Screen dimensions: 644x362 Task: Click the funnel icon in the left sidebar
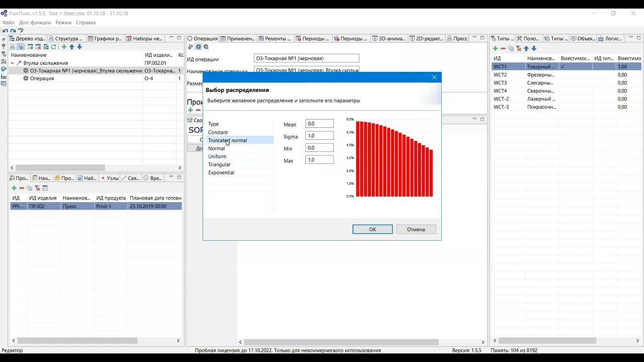4,47
